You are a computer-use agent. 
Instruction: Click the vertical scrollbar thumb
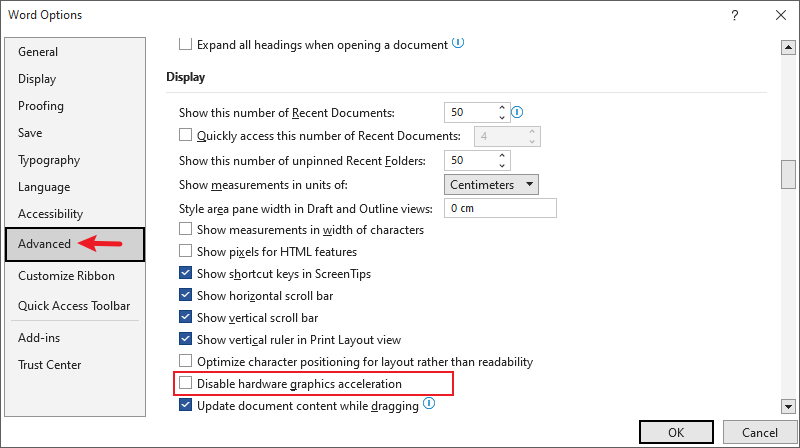(788, 175)
